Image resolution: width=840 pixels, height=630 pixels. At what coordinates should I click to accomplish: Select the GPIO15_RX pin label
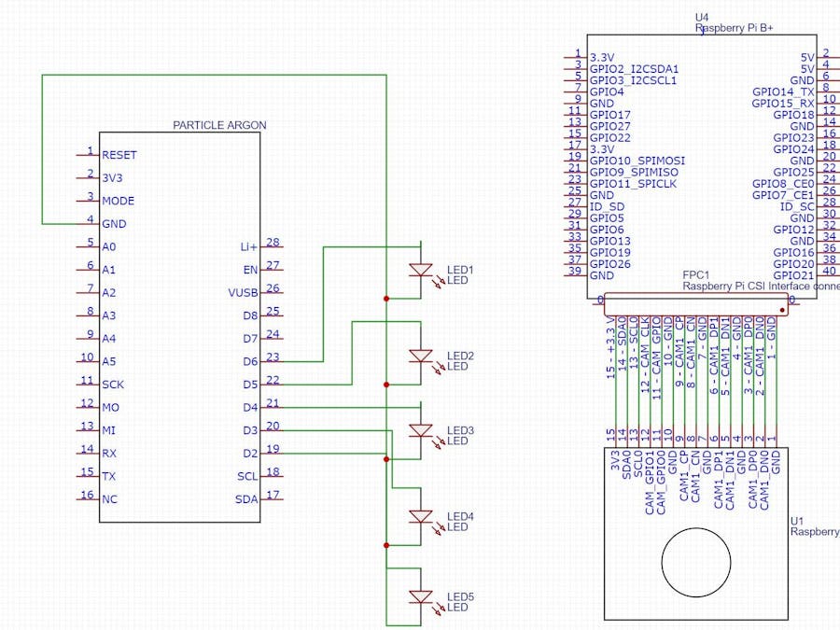(783, 104)
